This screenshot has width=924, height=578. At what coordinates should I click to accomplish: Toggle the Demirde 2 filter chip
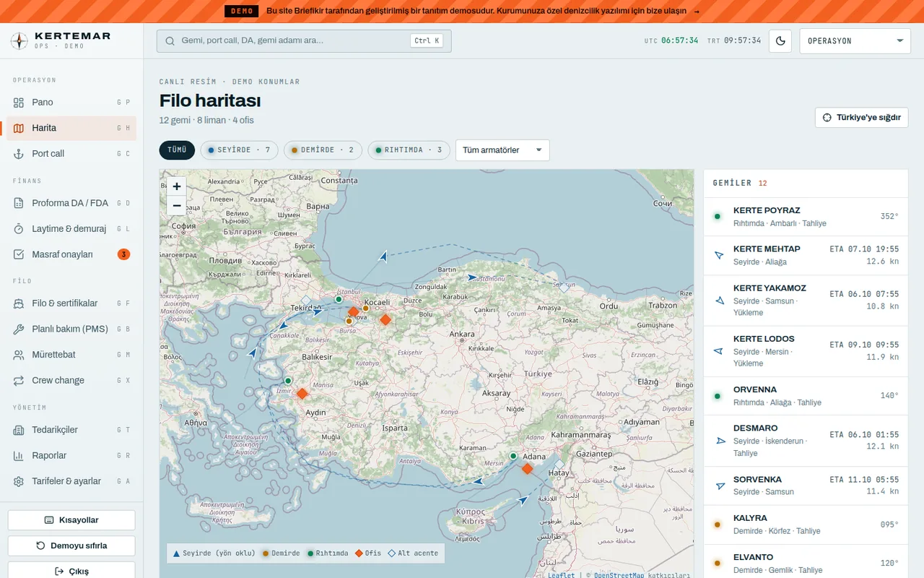(323, 150)
